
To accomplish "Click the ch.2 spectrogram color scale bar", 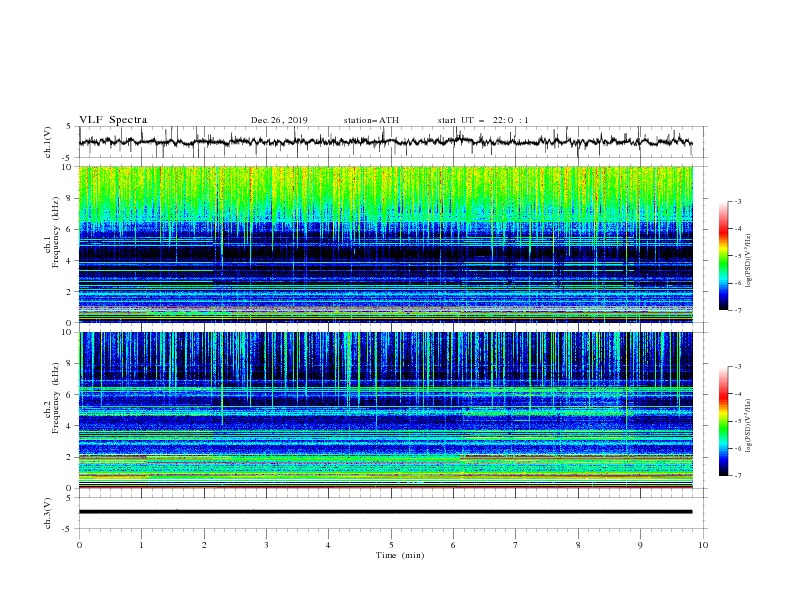I will (x=723, y=421).
